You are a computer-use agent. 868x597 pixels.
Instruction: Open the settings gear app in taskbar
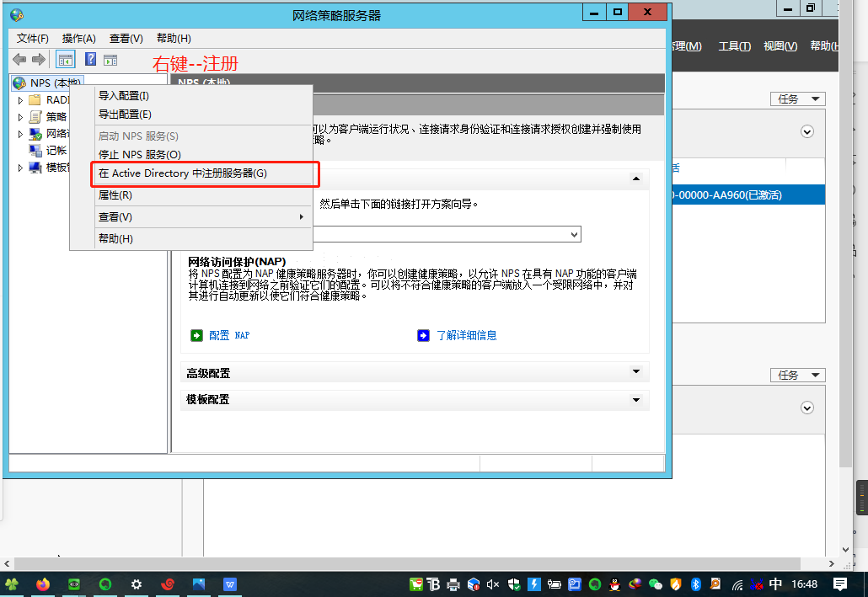point(137,584)
